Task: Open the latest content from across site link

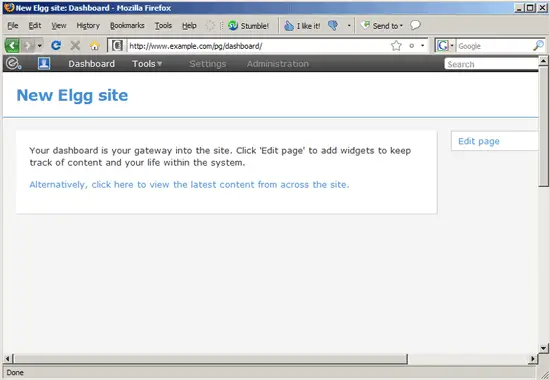Action: click(189, 185)
